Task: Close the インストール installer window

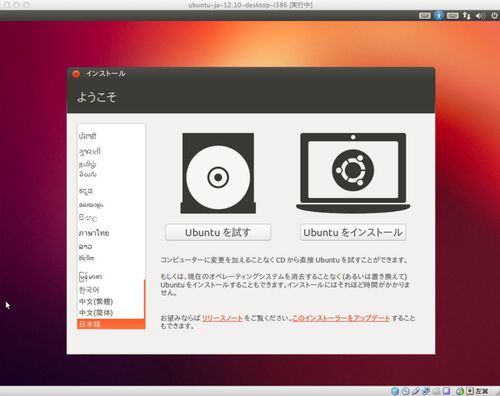Action: click(x=76, y=74)
